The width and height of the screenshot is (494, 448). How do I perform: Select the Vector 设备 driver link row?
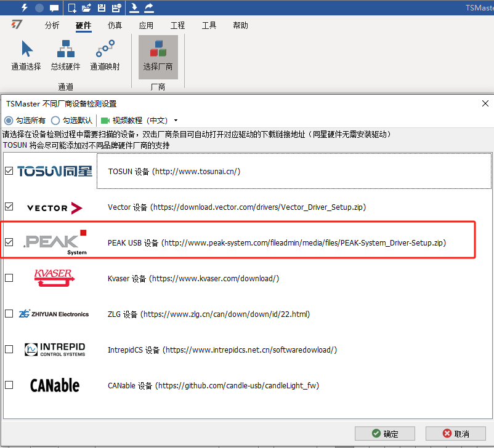click(x=237, y=207)
